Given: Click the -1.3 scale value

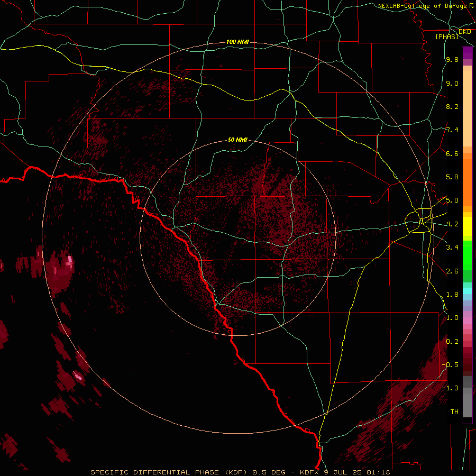Looking at the screenshot, I should (450, 388).
